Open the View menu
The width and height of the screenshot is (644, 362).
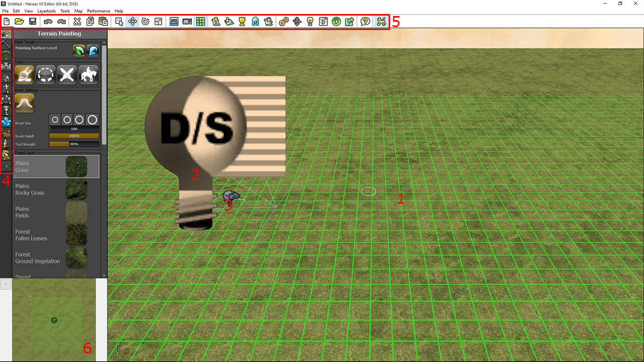point(29,11)
